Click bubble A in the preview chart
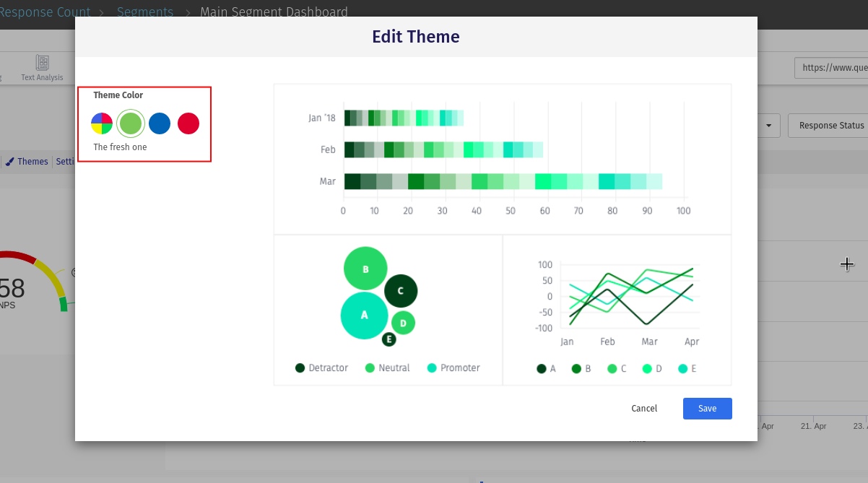 364,315
